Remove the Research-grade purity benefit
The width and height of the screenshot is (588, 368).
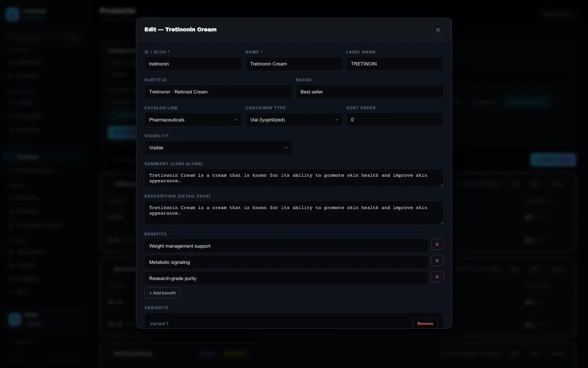point(437,277)
